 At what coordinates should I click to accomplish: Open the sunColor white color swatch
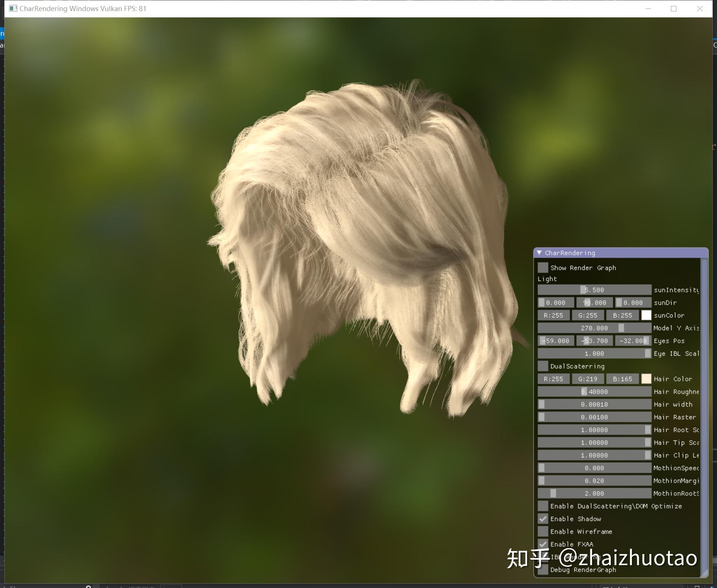[646, 315]
